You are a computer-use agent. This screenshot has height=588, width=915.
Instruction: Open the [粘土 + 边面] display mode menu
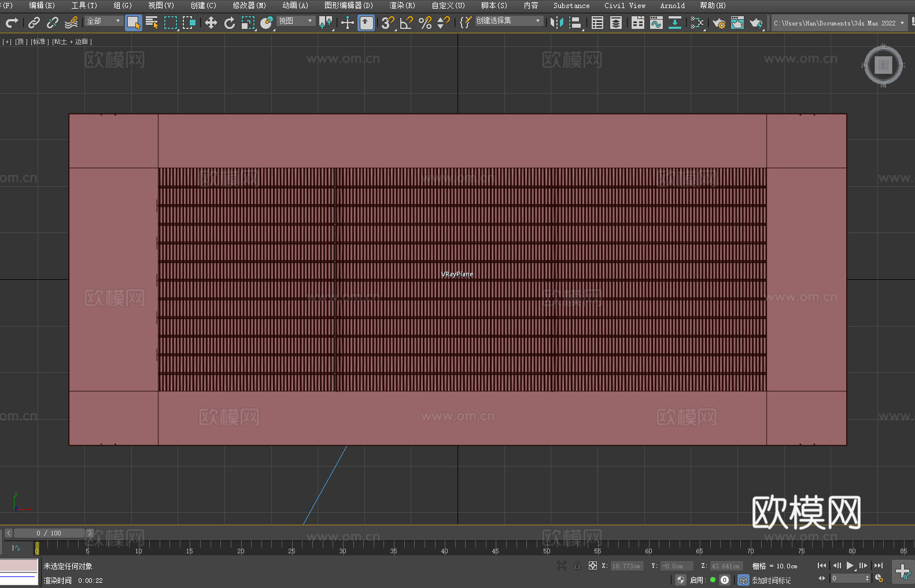[72, 42]
